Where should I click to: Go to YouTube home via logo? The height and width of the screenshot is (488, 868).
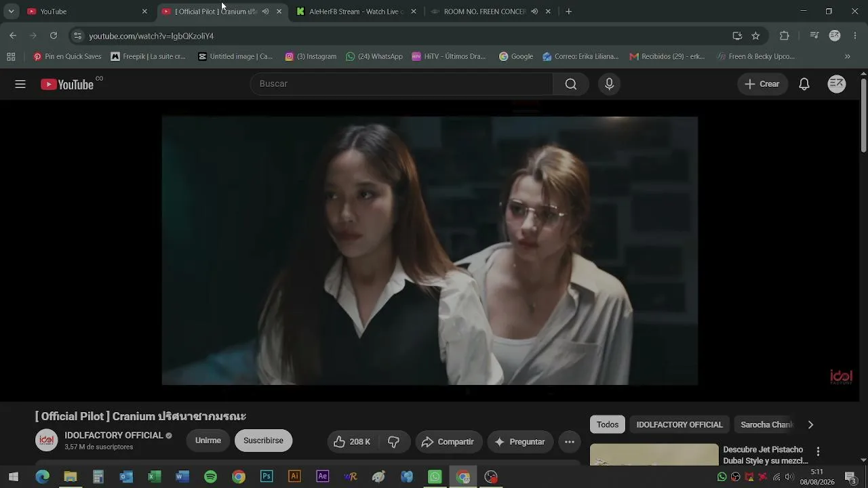tap(67, 84)
